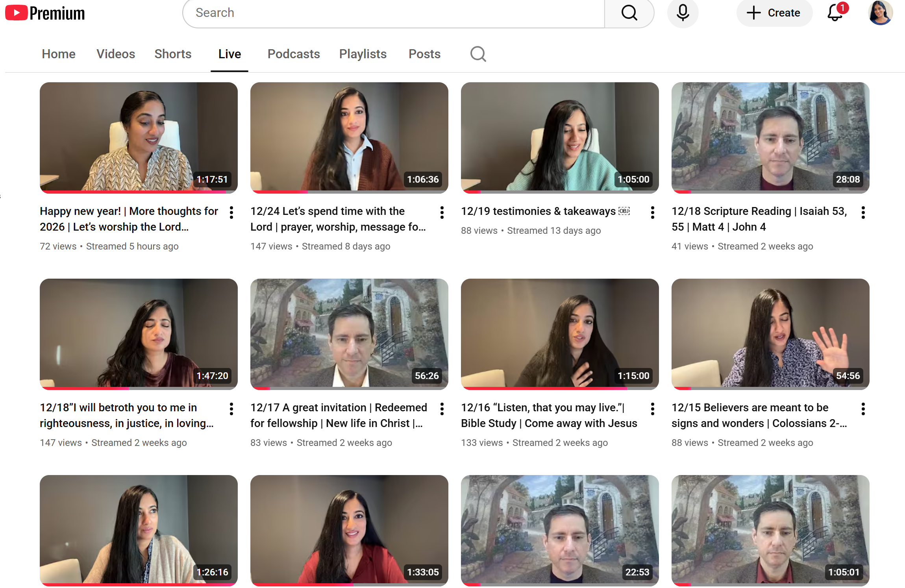The image size is (905, 588).
Task: Open three-dot menu for 12/15 Believers video
Action: (x=863, y=409)
